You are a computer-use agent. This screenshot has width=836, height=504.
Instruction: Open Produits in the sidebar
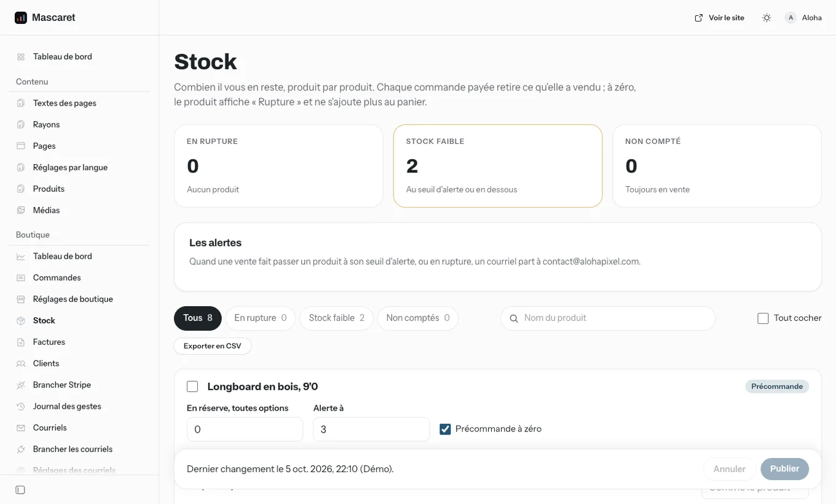[79, 189]
